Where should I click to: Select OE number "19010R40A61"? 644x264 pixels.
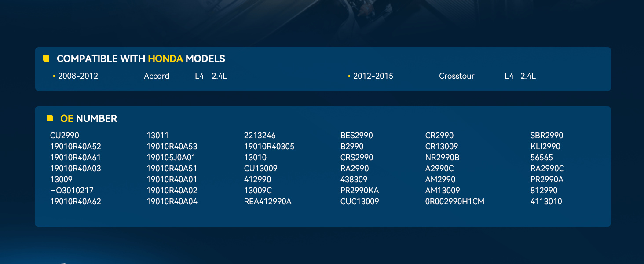click(76, 158)
